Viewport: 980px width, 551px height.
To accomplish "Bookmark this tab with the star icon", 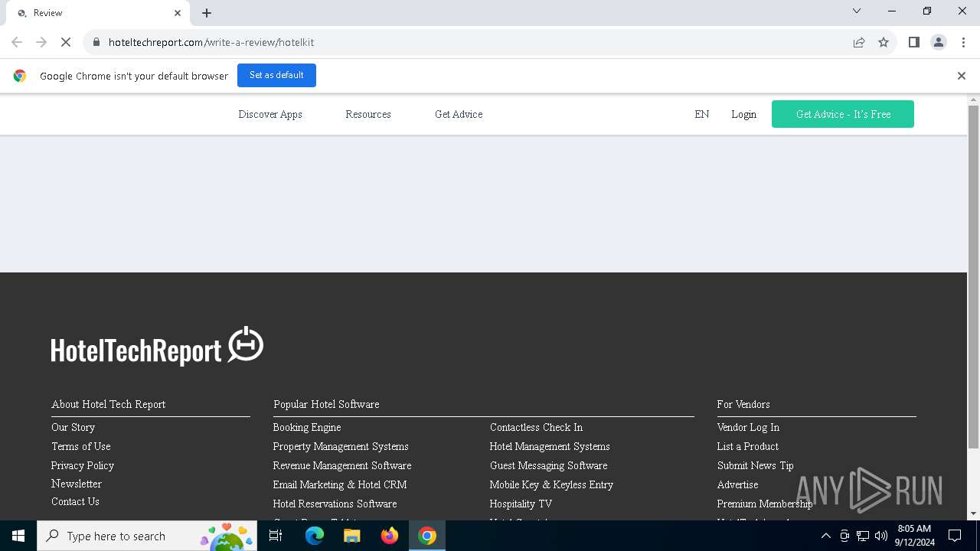I will tap(884, 42).
